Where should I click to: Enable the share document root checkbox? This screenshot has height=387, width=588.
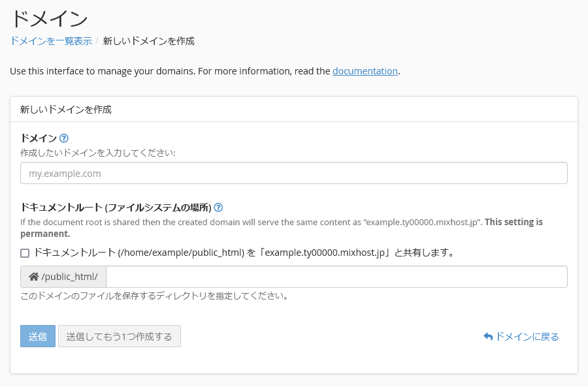coord(25,253)
